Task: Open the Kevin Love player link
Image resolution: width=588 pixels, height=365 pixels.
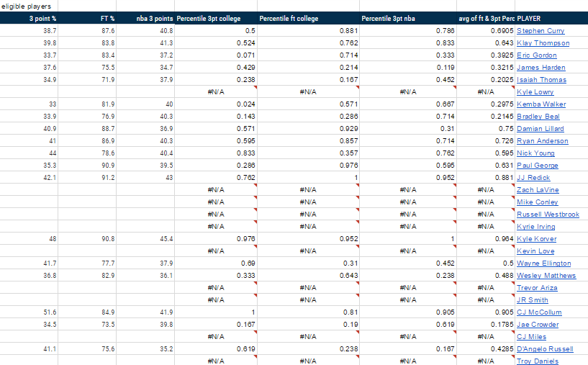Action: click(x=535, y=251)
